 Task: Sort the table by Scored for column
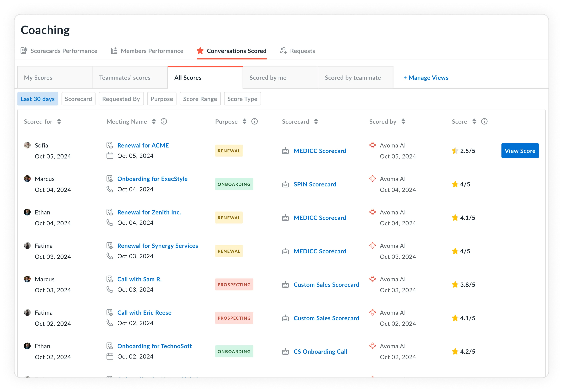tap(59, 121)
